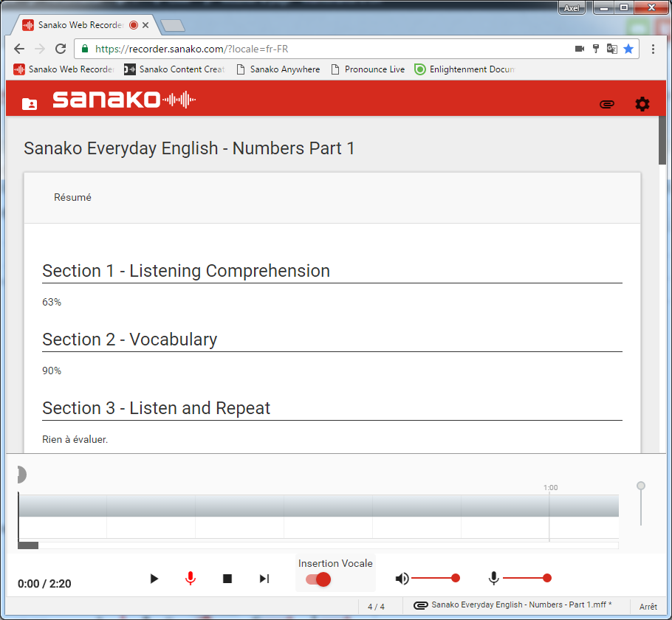Image resolution: width=672 pixels, height=620 pixels.
Task: Click the browser address bar
Action: pyautogui.click(x=325, y=49)
